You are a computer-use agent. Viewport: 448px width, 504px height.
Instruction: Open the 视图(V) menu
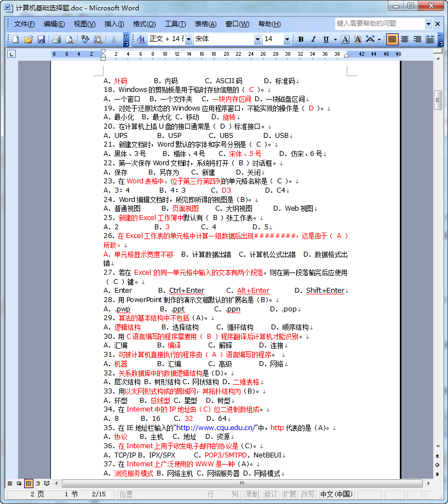(x=84, y=24)
